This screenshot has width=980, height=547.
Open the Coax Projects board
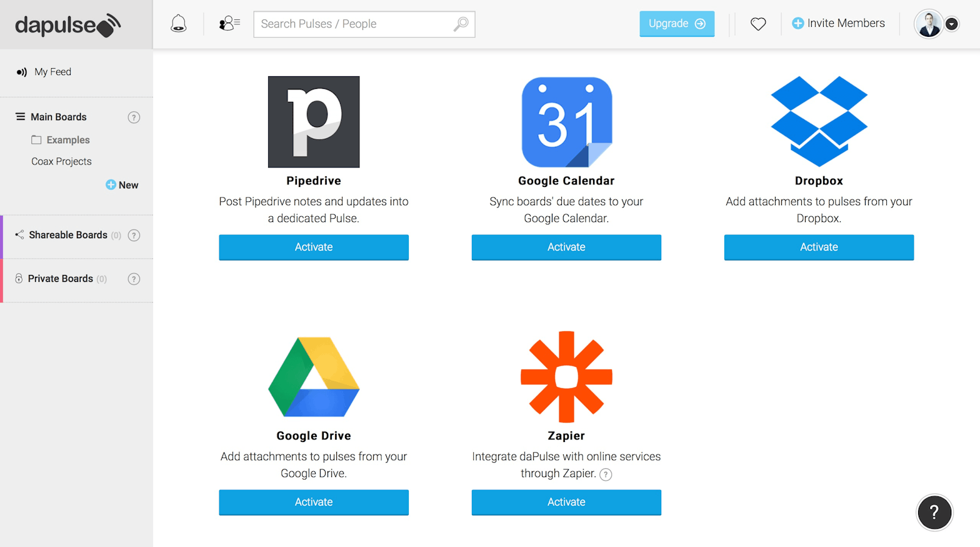(x=61, y=161)
